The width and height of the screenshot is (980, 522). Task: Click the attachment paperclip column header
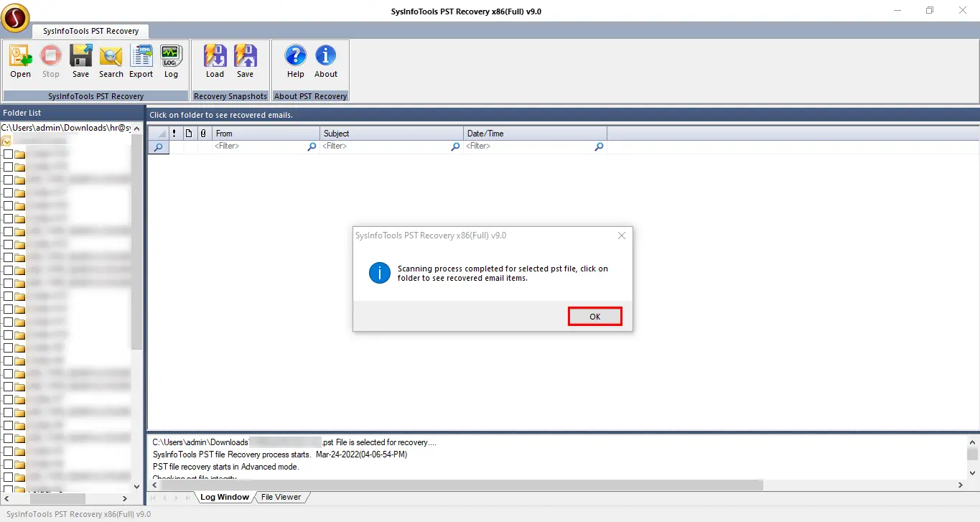click(203, 133)
